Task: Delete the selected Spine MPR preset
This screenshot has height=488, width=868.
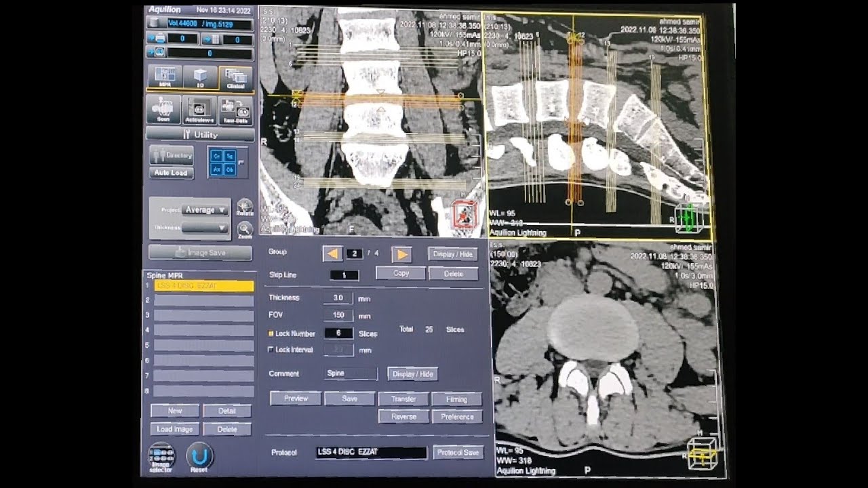Action: 227,429
